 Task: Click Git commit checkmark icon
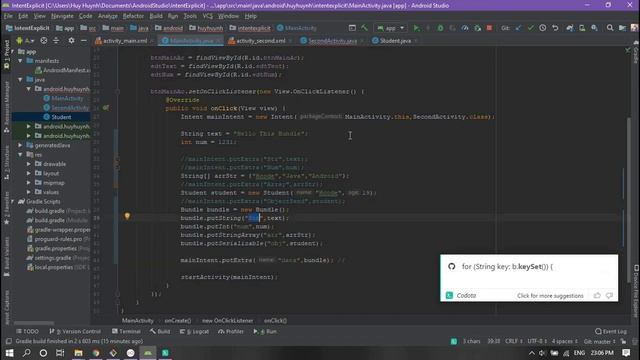click(x=531, y=28)
